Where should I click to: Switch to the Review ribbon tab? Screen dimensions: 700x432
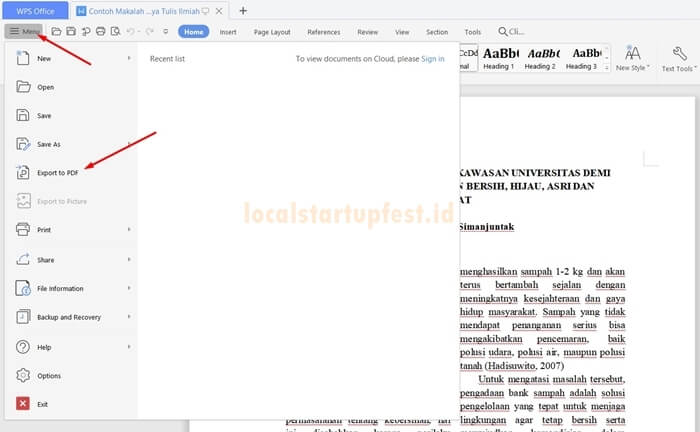[x=367, y=32]
